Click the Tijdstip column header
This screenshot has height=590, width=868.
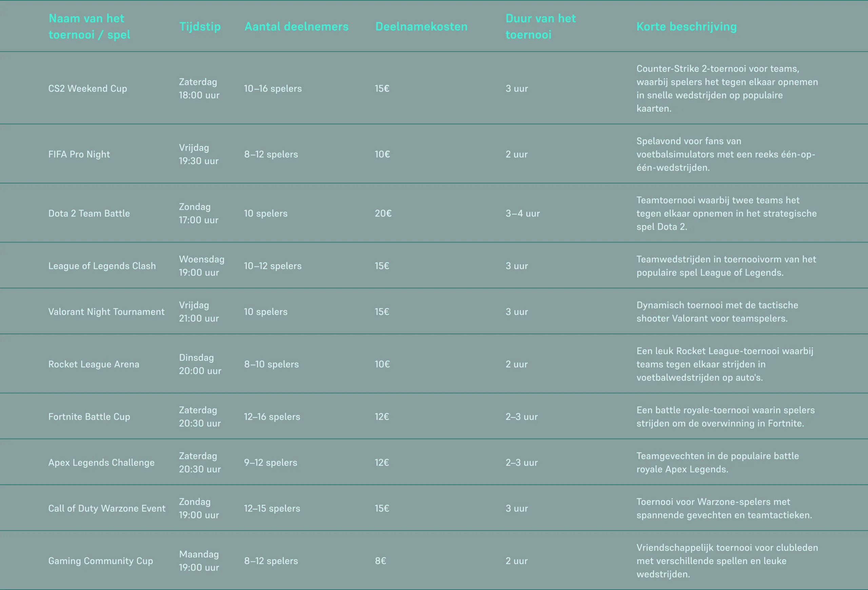point(200,26)
